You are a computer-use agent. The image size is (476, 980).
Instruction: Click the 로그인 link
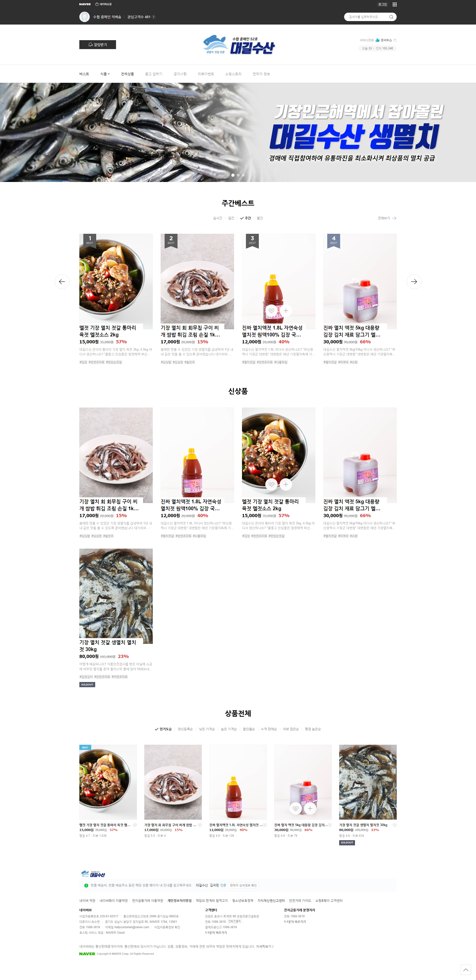tap(382, 4)
